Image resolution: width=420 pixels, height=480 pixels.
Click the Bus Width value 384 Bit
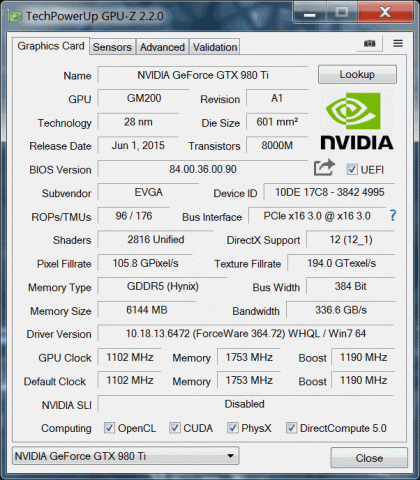(x=351, y=286)
